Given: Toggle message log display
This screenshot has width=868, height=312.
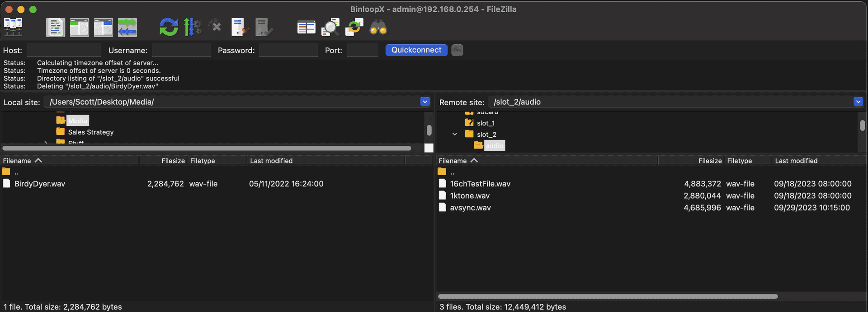Looking at the screenshot, I should pyautogui.click(x=56, y=28).
